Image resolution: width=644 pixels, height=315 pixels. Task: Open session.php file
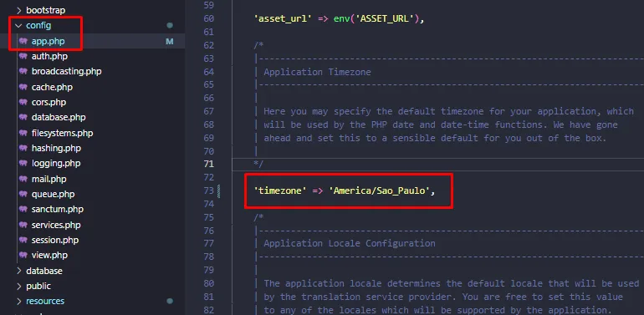coord(55,240)
